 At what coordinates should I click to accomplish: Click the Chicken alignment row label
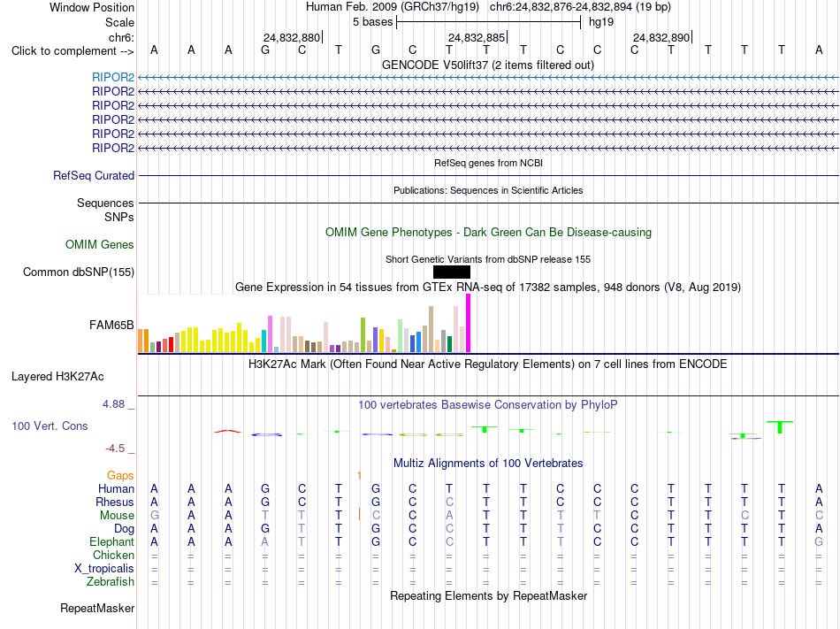click(x=113, y=555)
